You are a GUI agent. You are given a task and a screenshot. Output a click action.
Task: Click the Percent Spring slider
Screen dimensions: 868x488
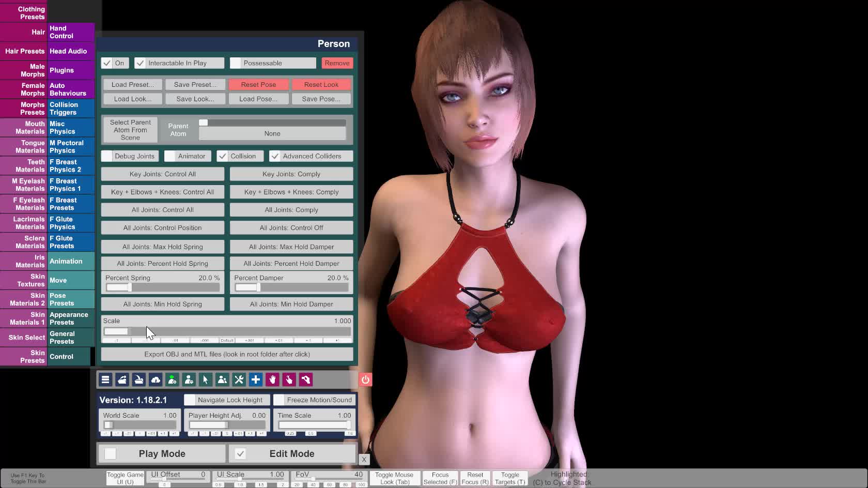coord(163,287)
